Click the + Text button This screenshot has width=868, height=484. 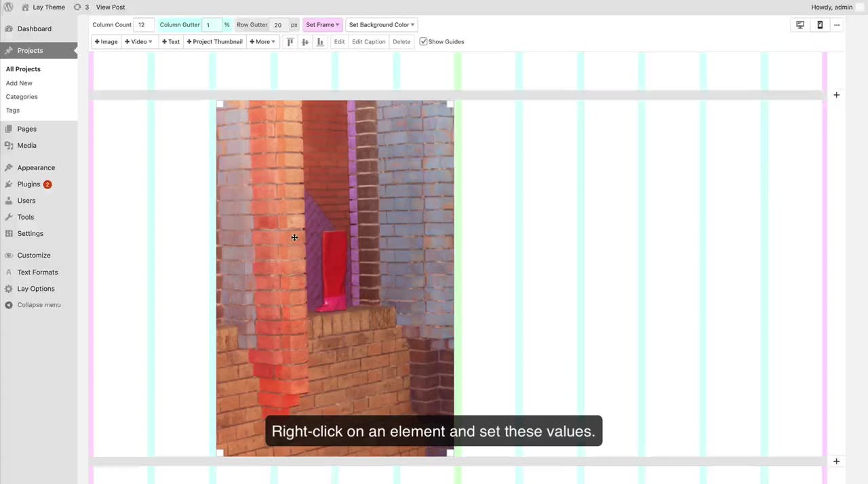coord(171,41)
